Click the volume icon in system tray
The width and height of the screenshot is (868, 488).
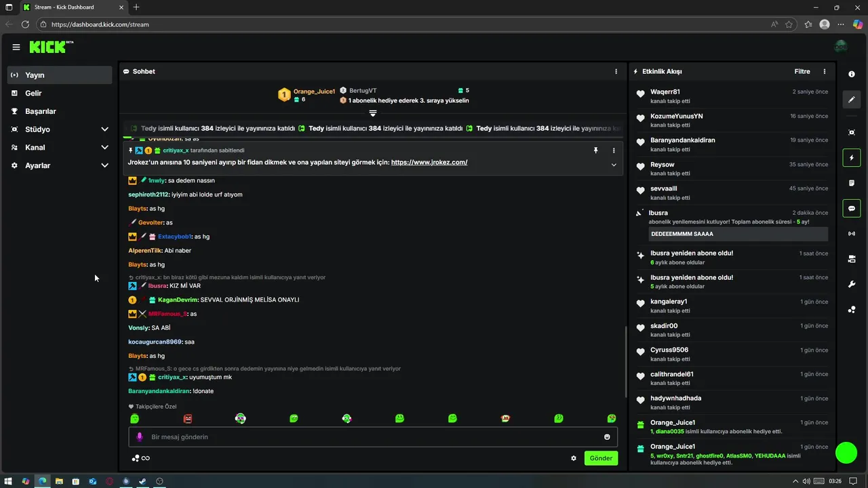806,481
